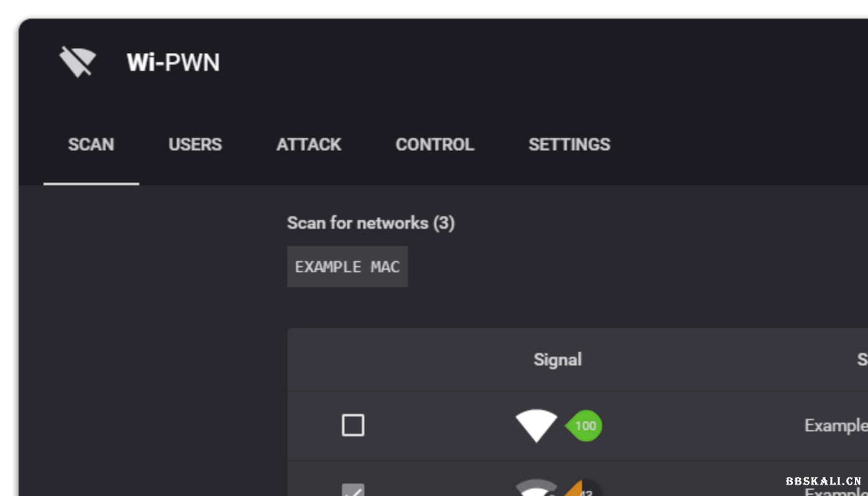Click the green 100 signal badge
Screen dimensions: 868x496
(584, 426)
